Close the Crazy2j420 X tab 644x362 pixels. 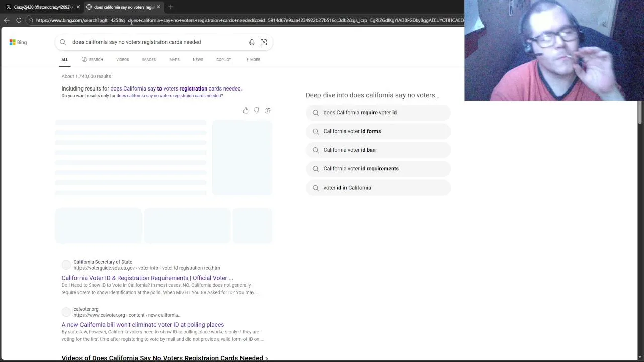78,7
